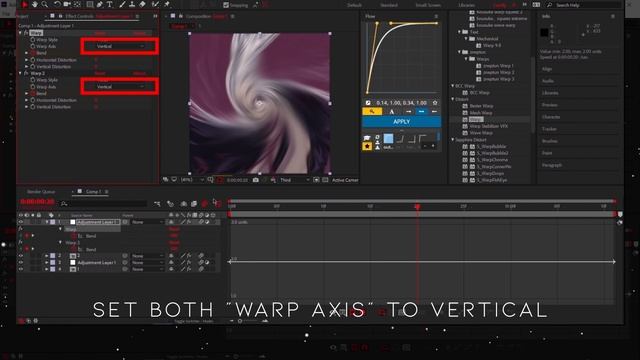Click the snapshot camera icon in viewer

pyautogui.click(x=256, y=180)
